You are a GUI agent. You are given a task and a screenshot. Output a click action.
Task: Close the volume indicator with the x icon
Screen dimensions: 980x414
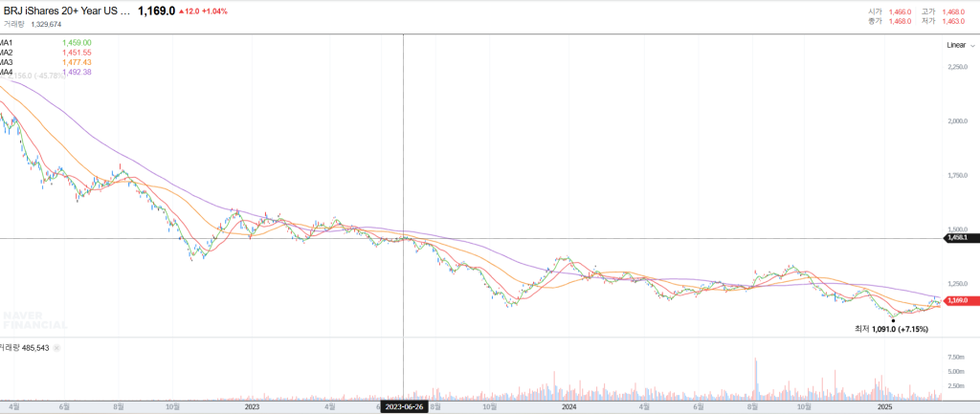56,348
